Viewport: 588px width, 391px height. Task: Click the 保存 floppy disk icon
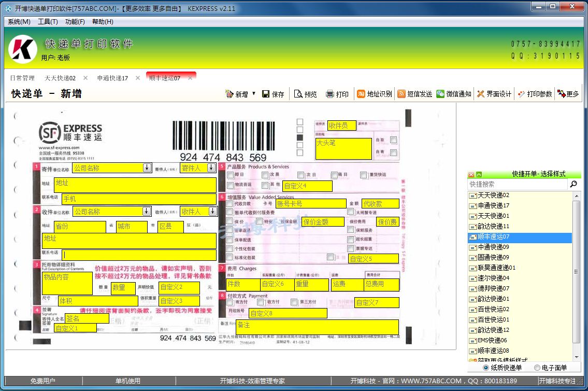pos(265,94)
